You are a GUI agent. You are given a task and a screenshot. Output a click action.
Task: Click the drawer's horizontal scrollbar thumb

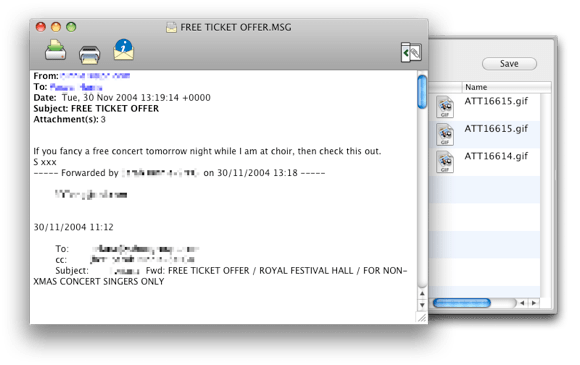tap(462, 303)
